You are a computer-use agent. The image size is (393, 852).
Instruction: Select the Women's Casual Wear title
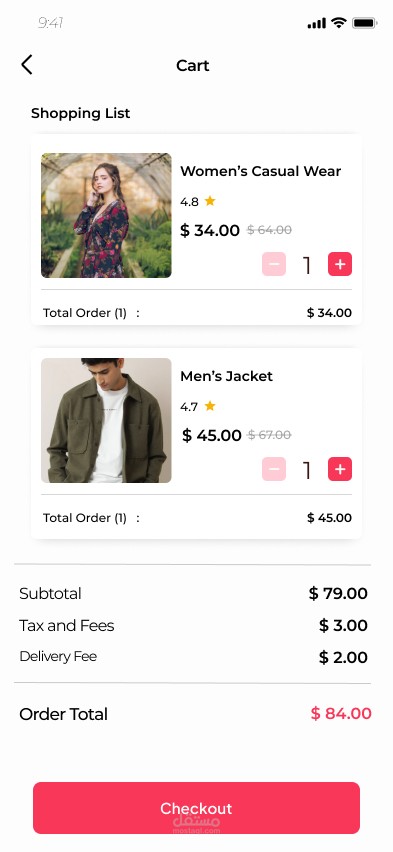click(260, 171)
